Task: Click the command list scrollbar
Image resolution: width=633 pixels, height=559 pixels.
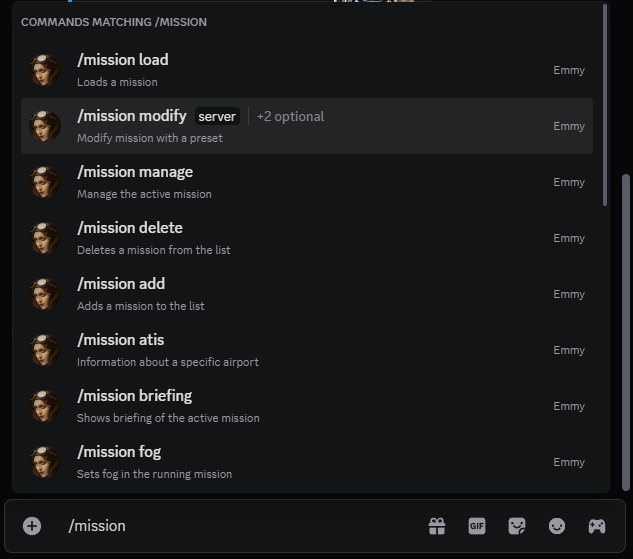Action: 604,105
